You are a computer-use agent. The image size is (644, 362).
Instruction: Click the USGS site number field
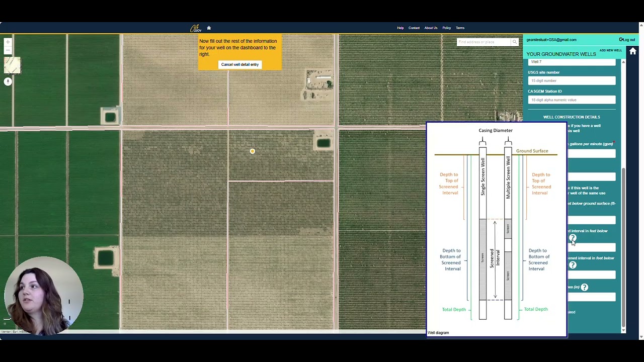572,80
